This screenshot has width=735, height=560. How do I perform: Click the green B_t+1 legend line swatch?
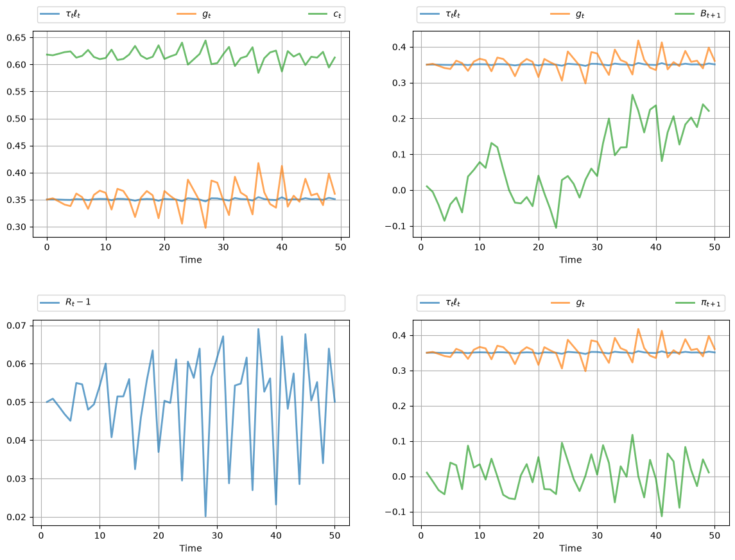[684, 14]
